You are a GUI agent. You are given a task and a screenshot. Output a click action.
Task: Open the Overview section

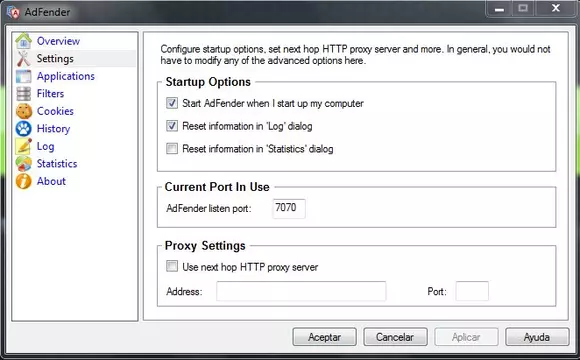[58, 41]
